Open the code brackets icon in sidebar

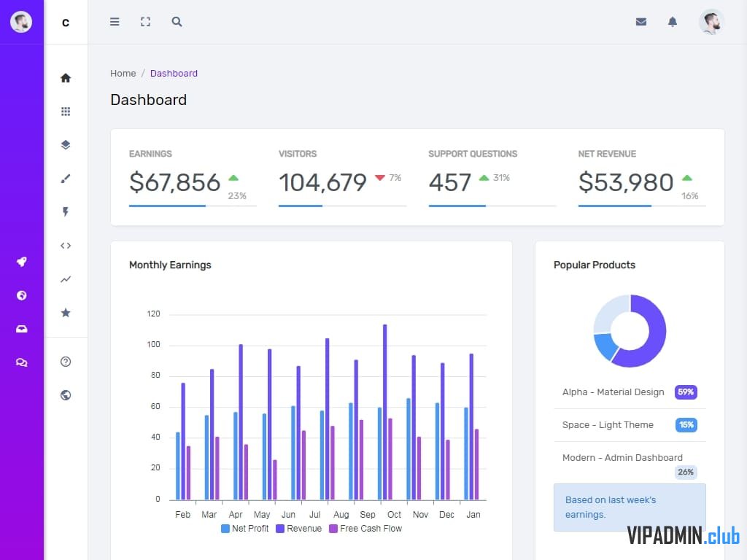pyautogui.click(x=66, y=246)
